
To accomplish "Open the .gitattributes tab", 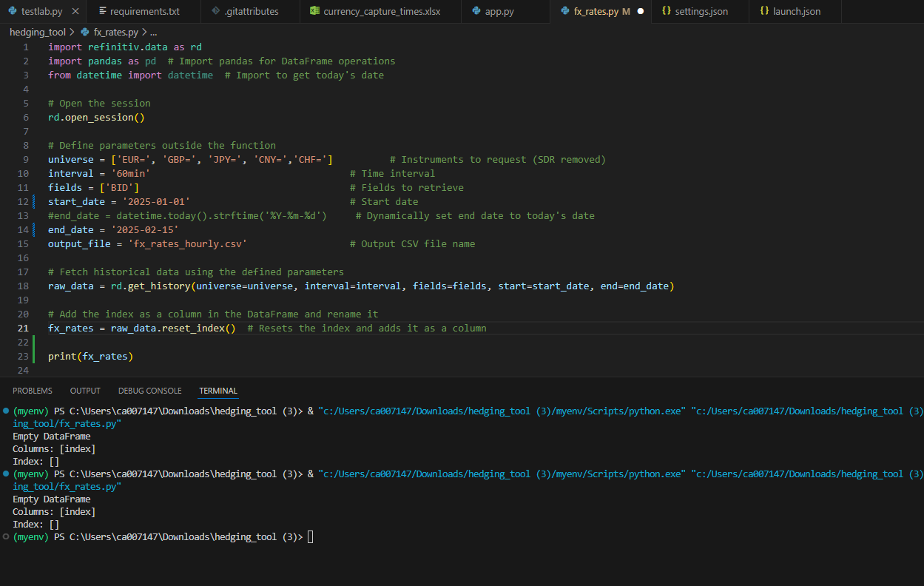I will click(x=250, y=11).
